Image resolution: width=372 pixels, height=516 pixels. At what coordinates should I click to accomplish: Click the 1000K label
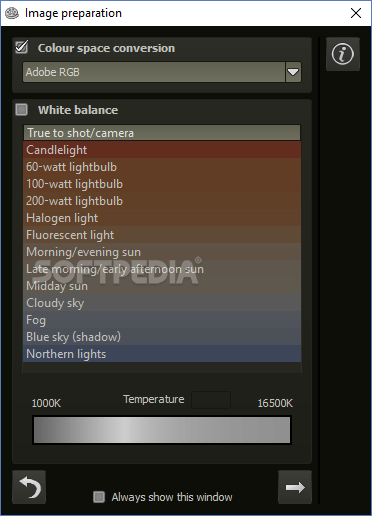point(46,403)
